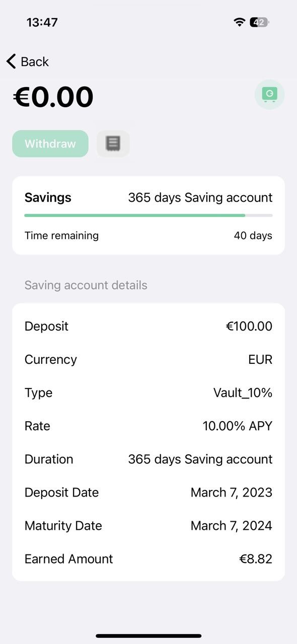Screen dimensions: 297x644
Task: Tap the Time remaining 40 days row
Action: (x=148, y=235)
